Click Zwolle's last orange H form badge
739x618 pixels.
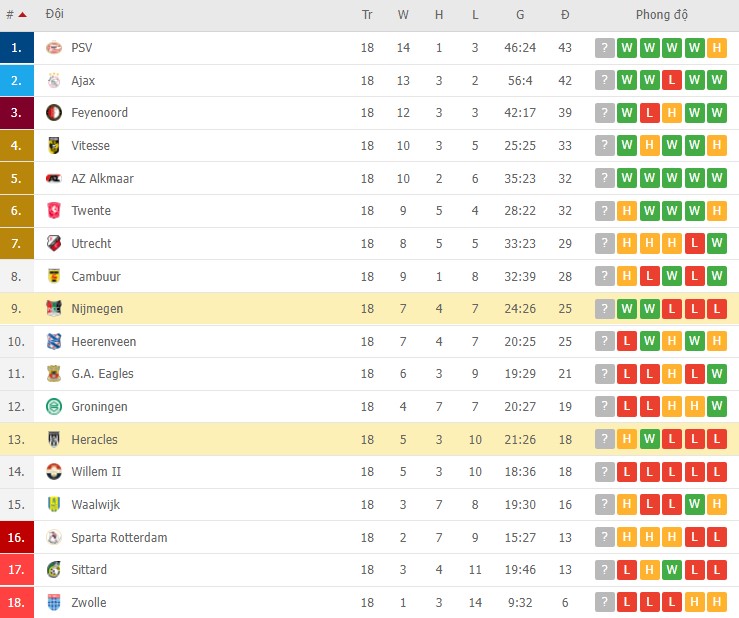[x=717, y=603]
